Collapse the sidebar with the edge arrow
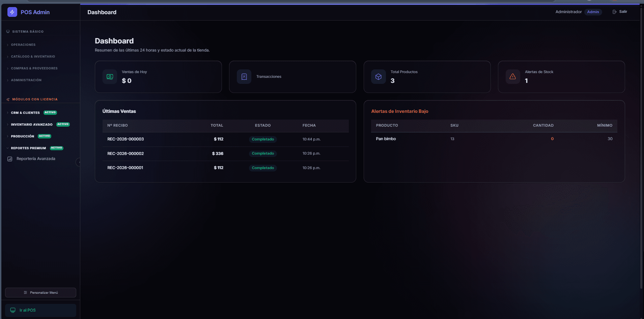This screenshot has width=644, height=319. click(78, 162)
